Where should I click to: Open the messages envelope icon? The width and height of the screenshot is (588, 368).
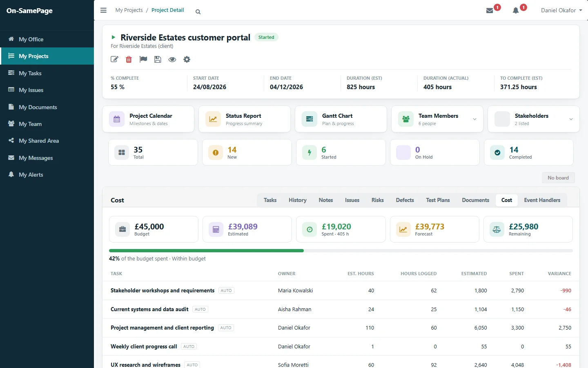click(490, 11)
